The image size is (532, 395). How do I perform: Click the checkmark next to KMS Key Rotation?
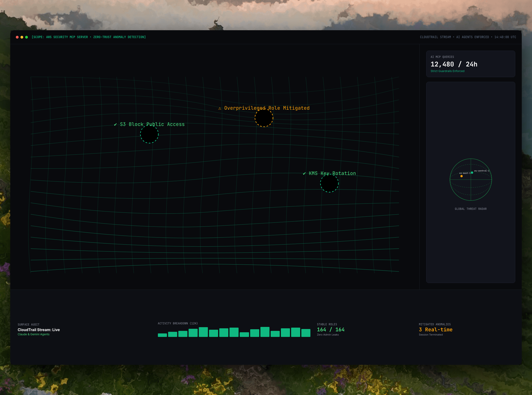[x=304, y=174]
